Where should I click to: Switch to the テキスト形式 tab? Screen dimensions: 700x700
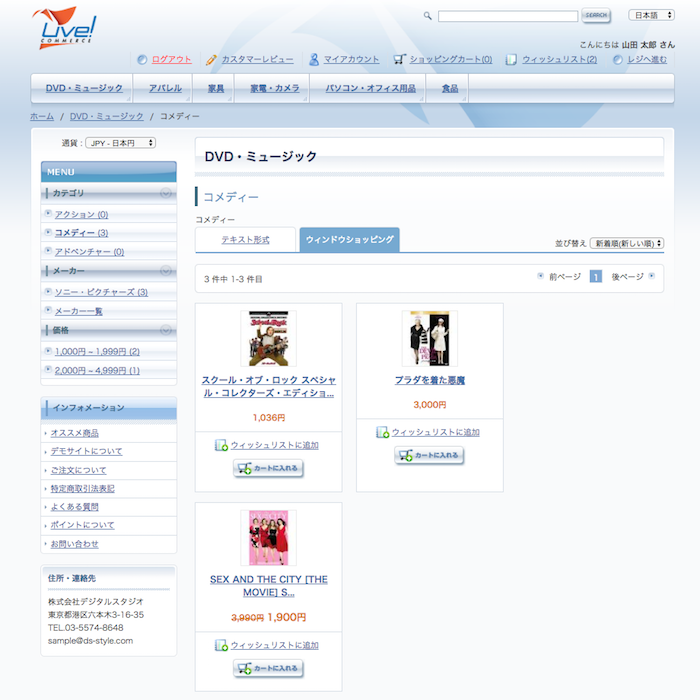click(x=245, y=240)
